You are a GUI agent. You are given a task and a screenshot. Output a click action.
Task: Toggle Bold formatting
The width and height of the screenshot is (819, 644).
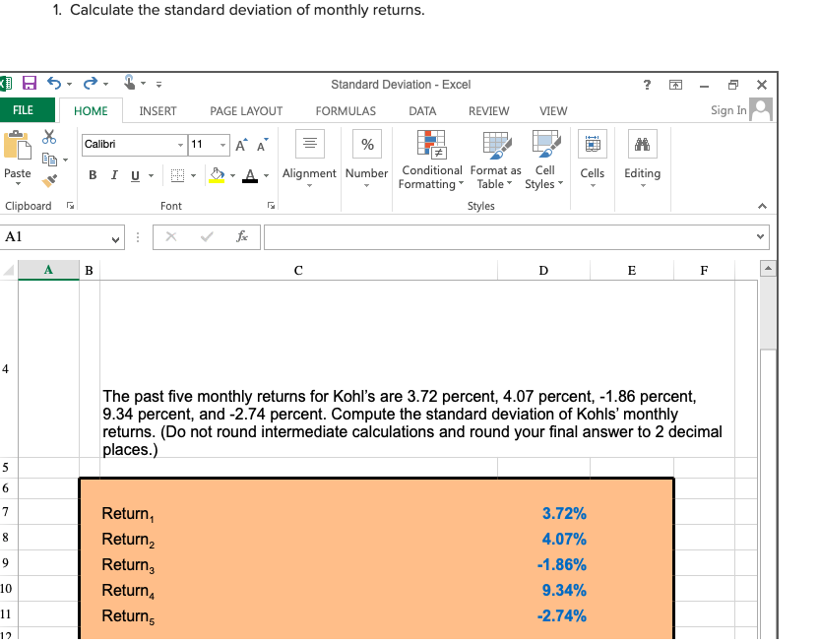[93, 175]
